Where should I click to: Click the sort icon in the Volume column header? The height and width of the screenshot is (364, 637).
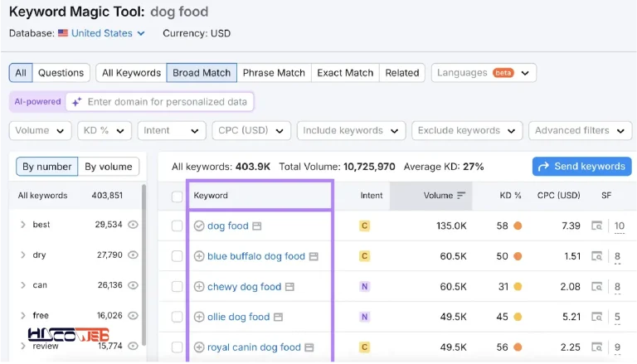(x=460, y=196)
